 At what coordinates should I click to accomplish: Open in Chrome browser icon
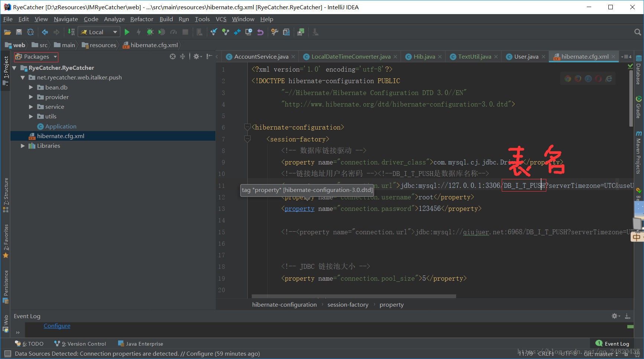pos(568,78)
